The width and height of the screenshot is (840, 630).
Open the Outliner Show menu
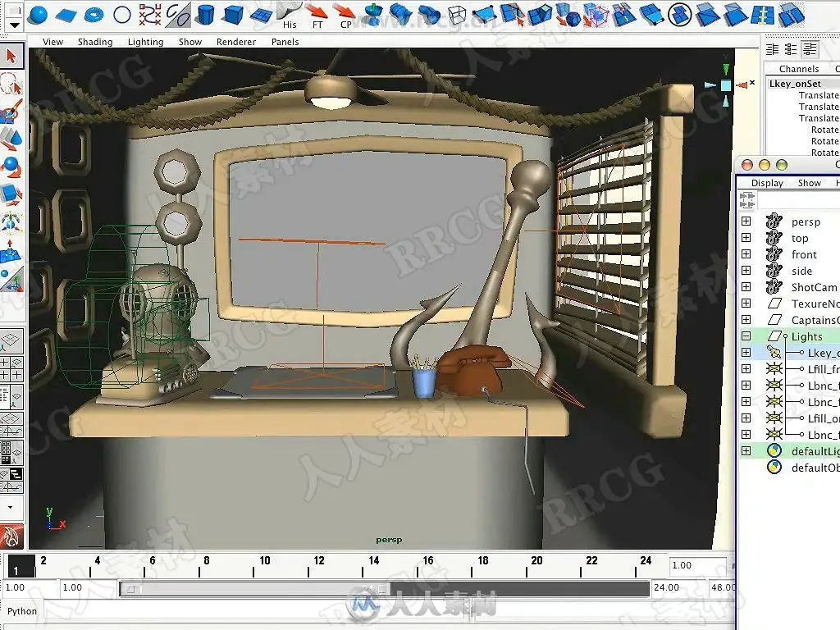click(x=809, y=183)
